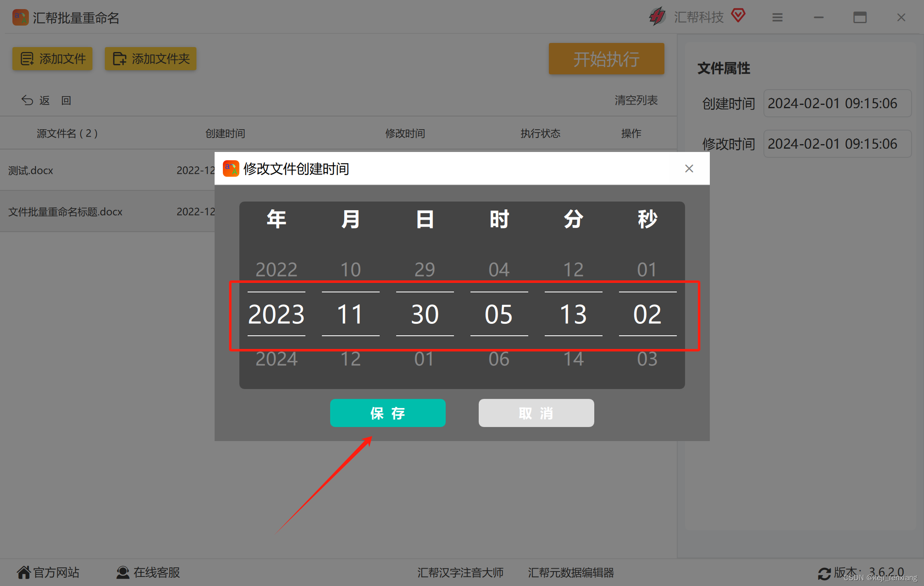Click the 创建时间 input field
The width and height of the screenshot is (924, 586).
pos(837,103)
